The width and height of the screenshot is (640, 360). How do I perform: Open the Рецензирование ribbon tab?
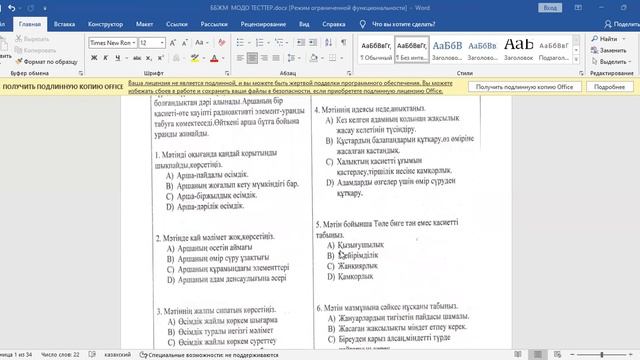[263, 24]
